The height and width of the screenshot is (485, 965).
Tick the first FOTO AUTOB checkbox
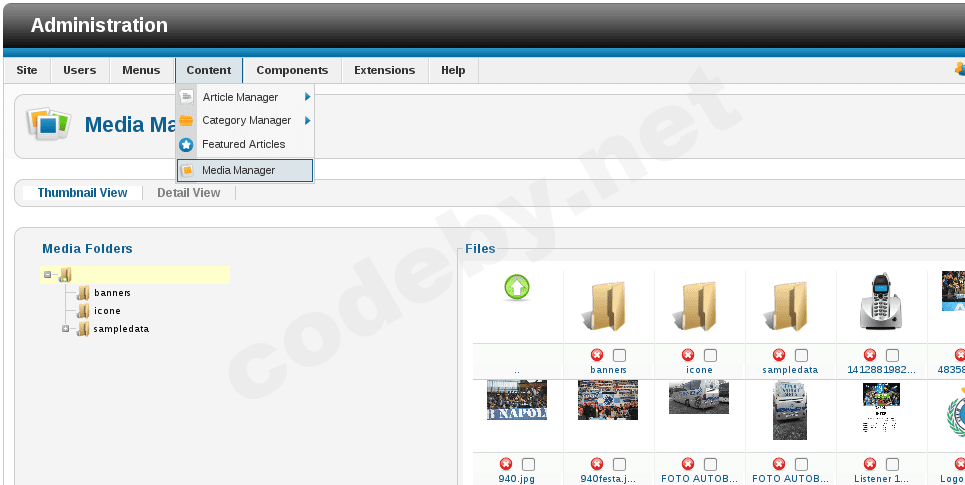tap(710, 464)
